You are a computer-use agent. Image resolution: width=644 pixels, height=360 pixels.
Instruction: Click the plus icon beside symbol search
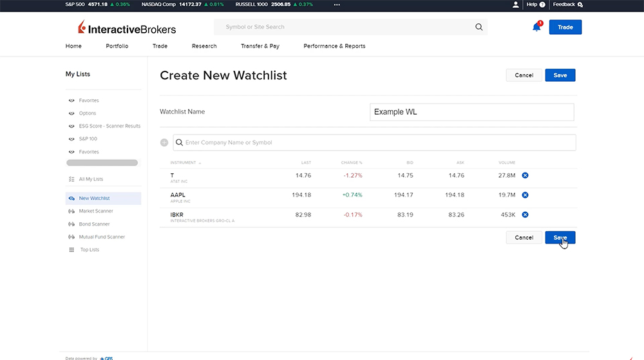(x=164, y=142)
